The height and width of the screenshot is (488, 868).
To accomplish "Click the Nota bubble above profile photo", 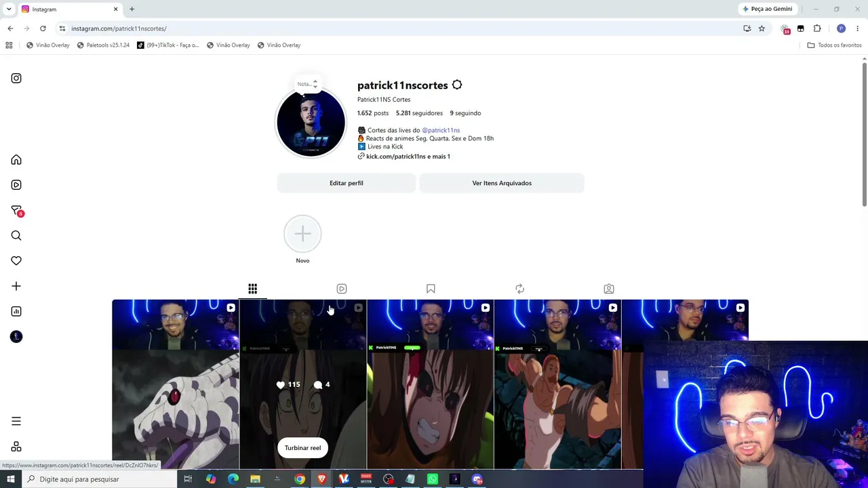I will [x=307, y=84].
